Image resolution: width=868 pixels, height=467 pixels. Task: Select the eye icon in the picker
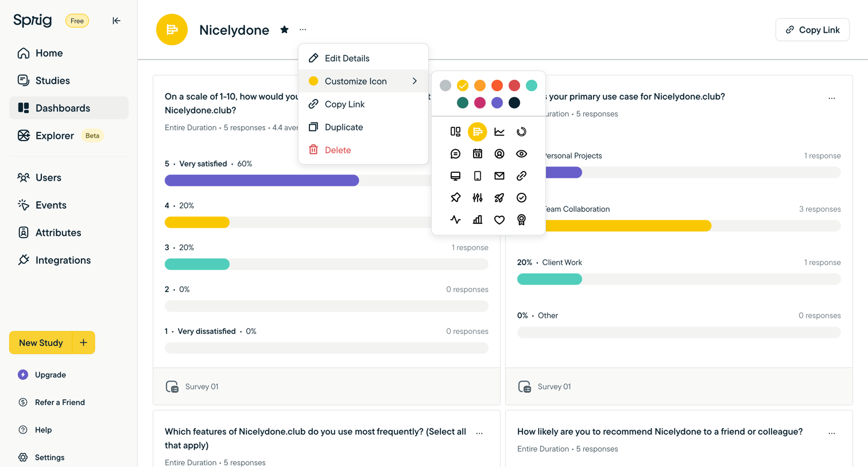point(521,154)
